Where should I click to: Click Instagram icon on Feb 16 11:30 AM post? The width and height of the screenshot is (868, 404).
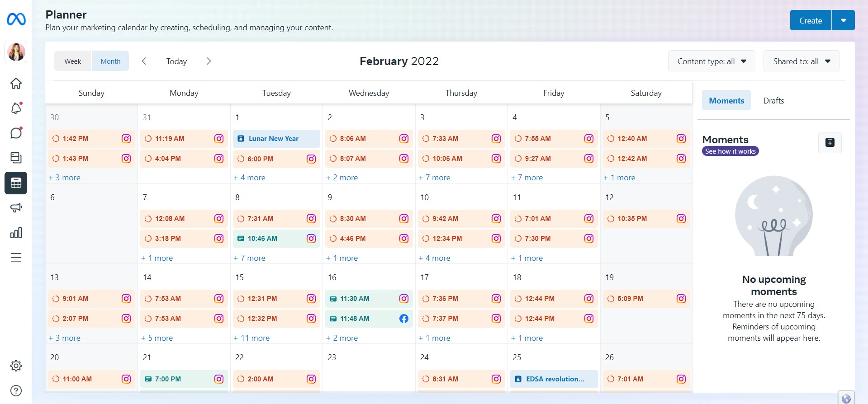coord(403,299)
